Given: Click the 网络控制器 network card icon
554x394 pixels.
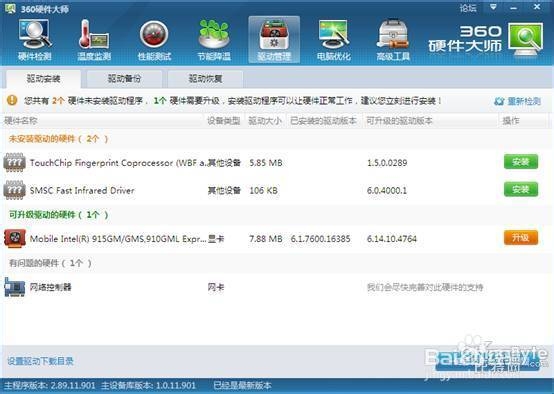Looking at the screenshot, I should coord(14,287).
